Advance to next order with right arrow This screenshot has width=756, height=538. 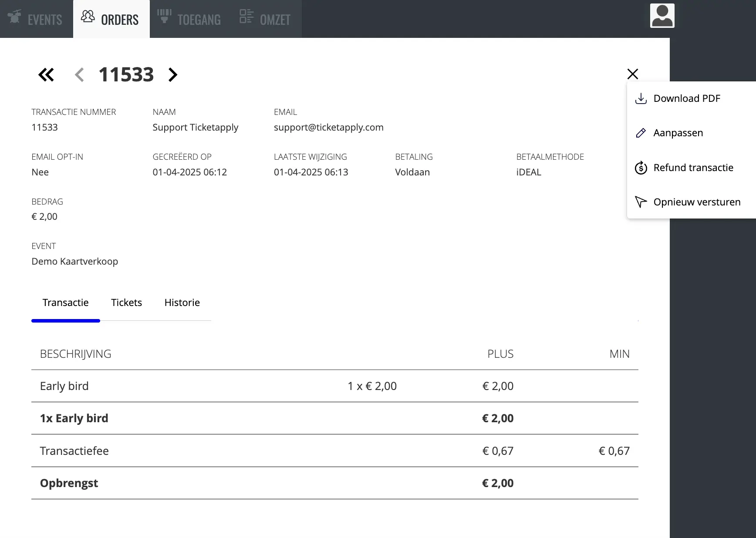point(172,74)
